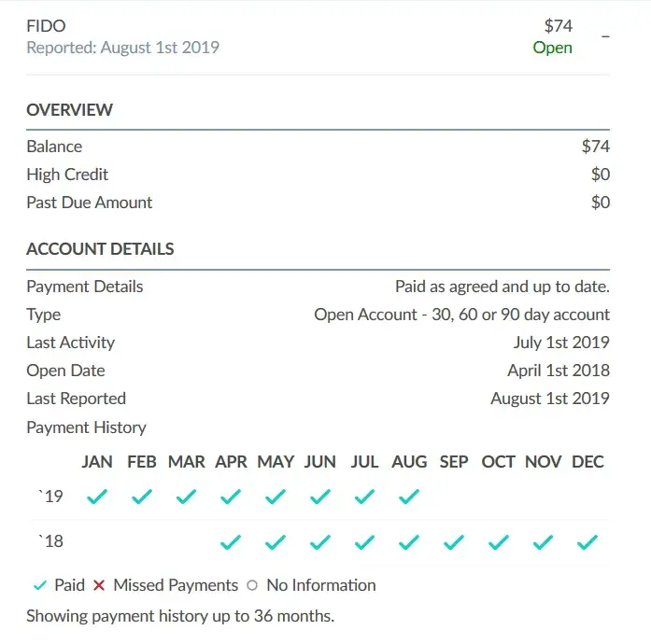Viewport: 651px width, 644px height.
Task: Click the February 2019 paid checkmark
Action: [142, 497]
